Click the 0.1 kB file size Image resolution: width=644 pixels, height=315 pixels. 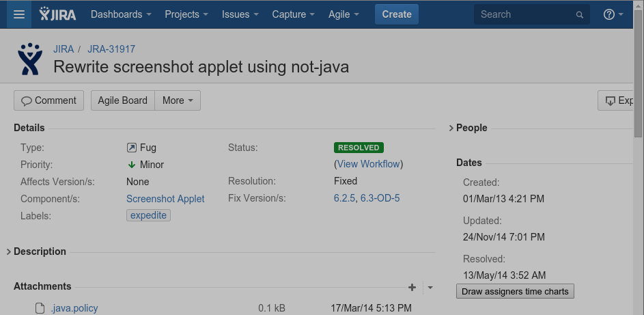coord(272,308)
